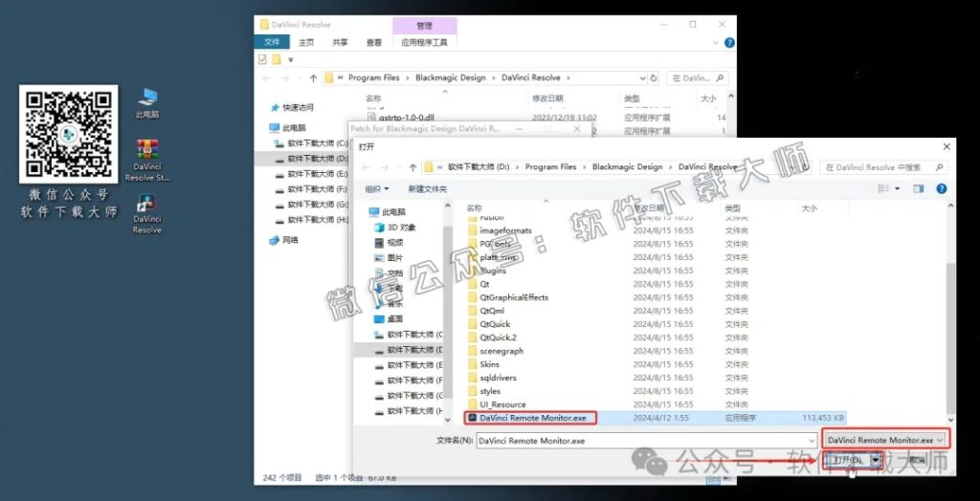Click 软件下载大师 (D:) breadcrumb in Open dialog
The width and height of the screenshot is (980, 501).
479,167
